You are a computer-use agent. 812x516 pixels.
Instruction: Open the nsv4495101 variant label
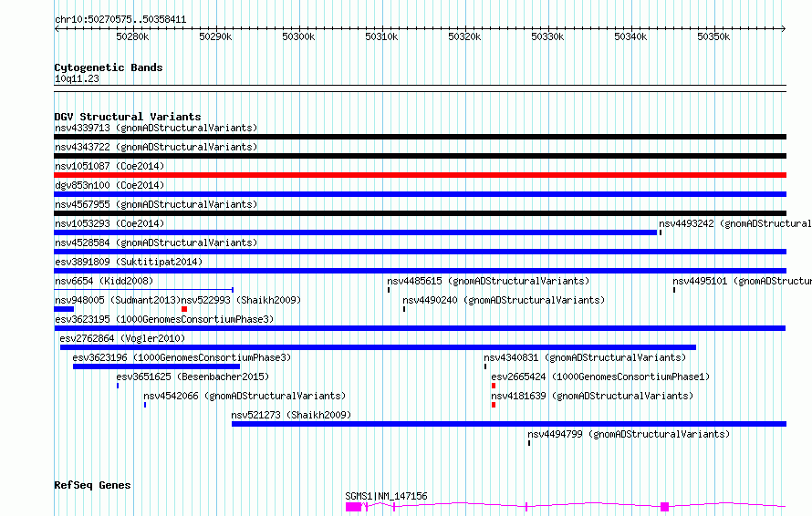pos(742,281)
